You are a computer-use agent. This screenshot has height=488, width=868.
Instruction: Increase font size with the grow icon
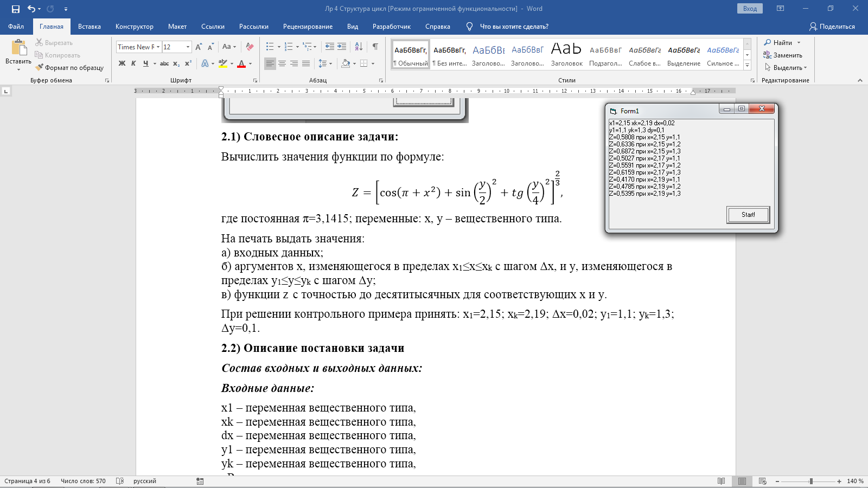pos(199,47)
